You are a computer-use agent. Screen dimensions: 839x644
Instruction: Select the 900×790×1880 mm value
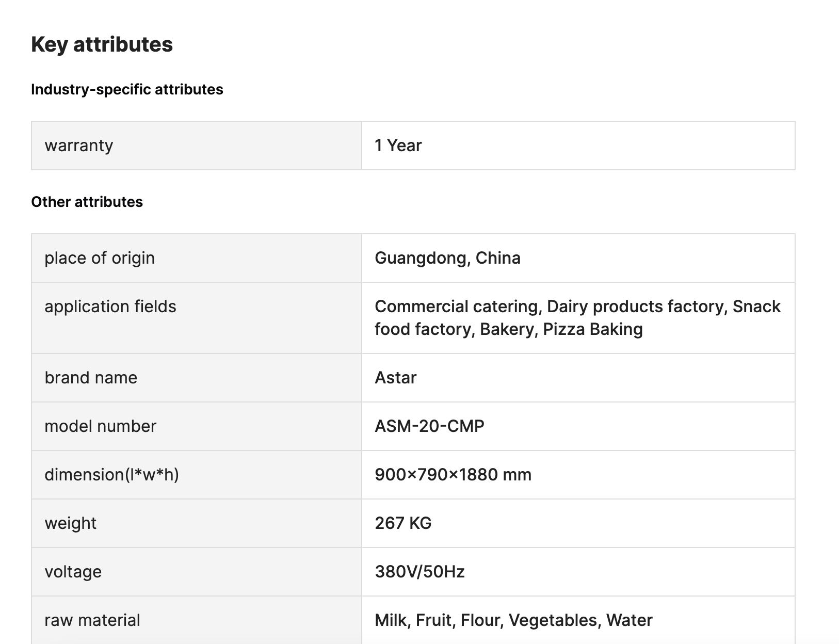coord(453,475)
